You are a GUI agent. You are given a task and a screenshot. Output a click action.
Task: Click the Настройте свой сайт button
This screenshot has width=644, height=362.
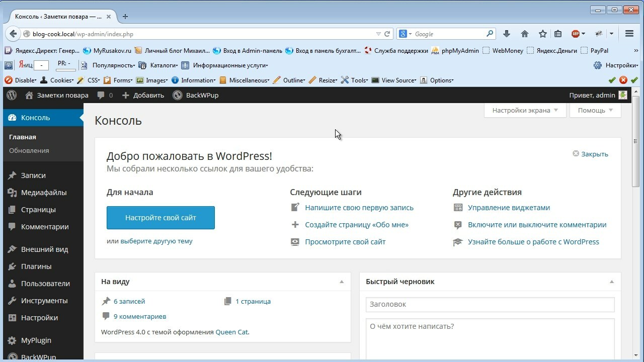160,218
